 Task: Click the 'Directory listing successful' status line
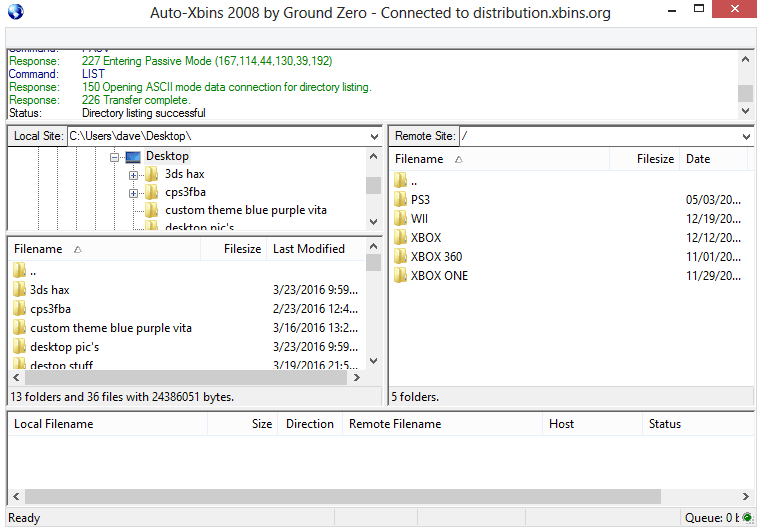pos(144,113)
